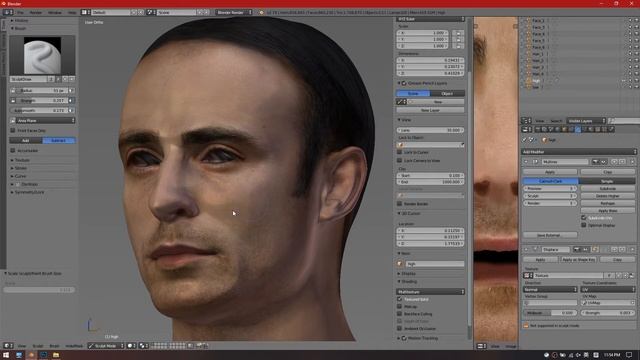Collapse the Brush panel header
This screenshot has width=640, height=360.
tap(20, 29)
